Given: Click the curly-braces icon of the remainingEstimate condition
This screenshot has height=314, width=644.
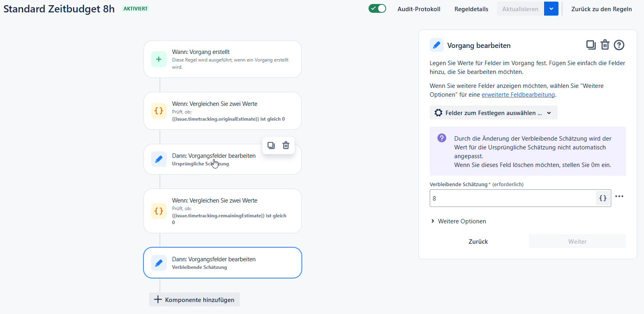Looking at the screenshot, I should 159,211.
